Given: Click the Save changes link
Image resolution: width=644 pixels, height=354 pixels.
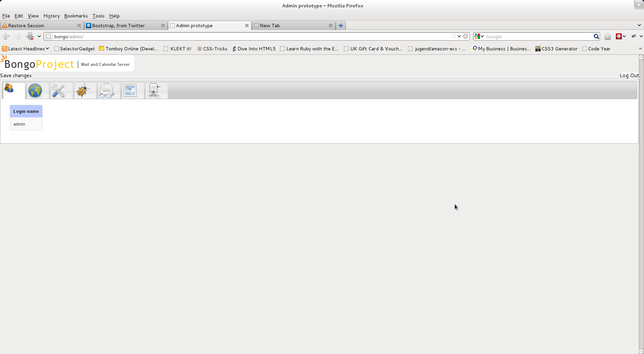Looking at the screenshot, I should pos(16,76).
